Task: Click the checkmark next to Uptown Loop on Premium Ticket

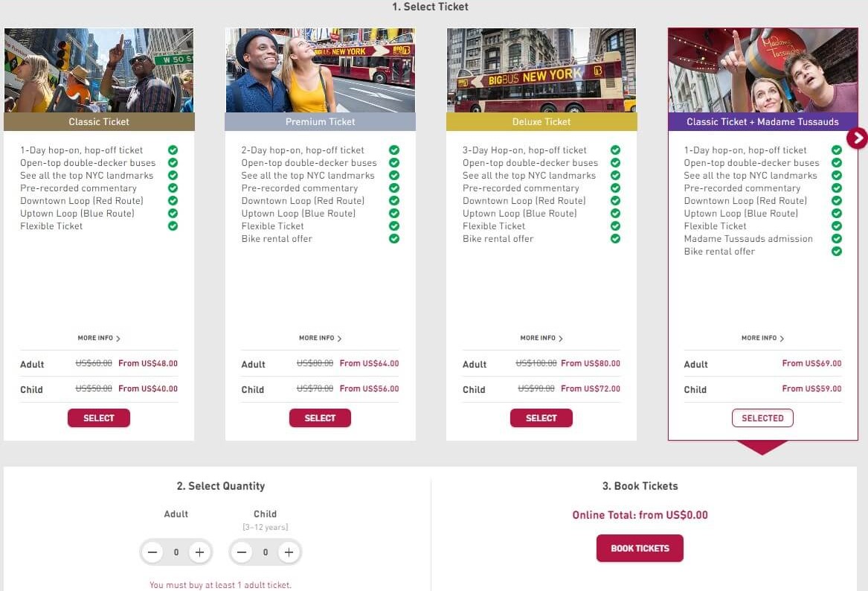Action: tap(393, 214)
